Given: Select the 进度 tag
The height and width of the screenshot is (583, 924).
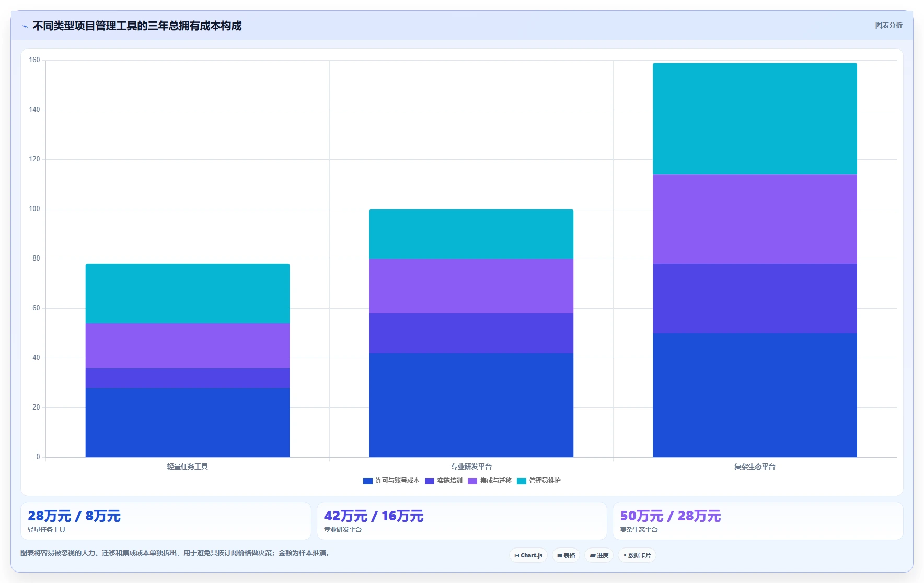Looking at the screenshot, I should click(599, 555).
